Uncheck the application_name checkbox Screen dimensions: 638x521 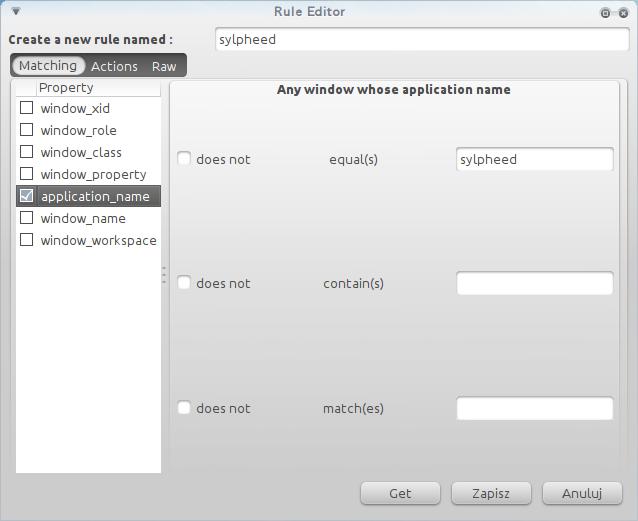click(x=26, y=196)
